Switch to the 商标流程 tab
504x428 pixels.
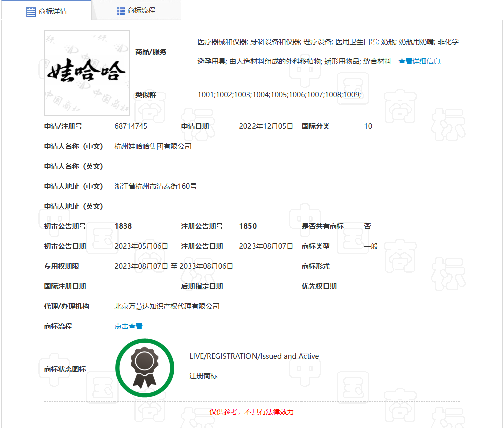tap(136, 11)
